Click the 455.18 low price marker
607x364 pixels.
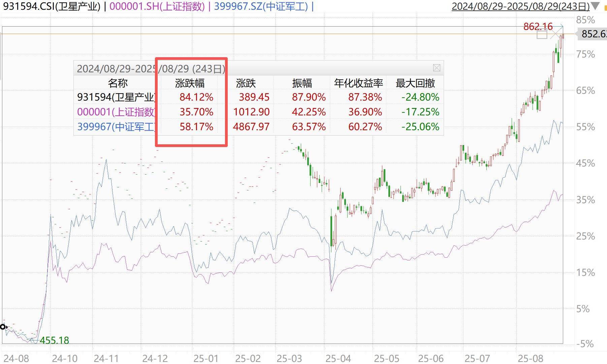pos(54,340)
